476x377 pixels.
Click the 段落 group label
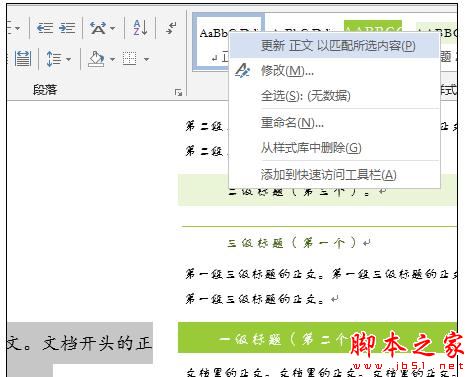[x=45, y=90]
